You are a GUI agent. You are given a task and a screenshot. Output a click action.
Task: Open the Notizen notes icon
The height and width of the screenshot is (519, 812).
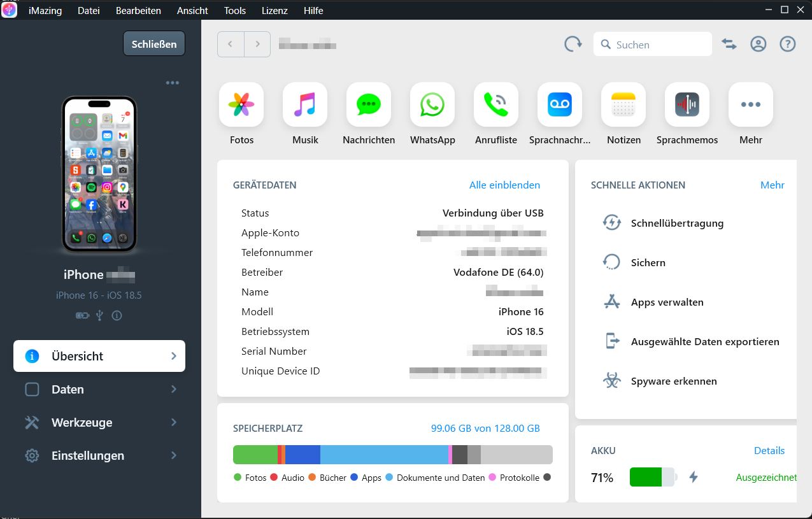(623, 104)
